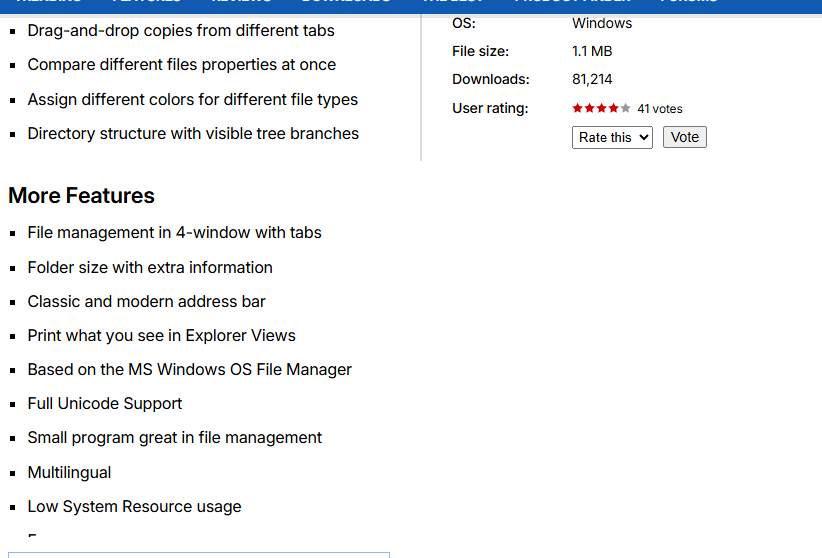Select the "Multilingual" list item
This screenshot has height=558, width=822.
click(69, 473)
